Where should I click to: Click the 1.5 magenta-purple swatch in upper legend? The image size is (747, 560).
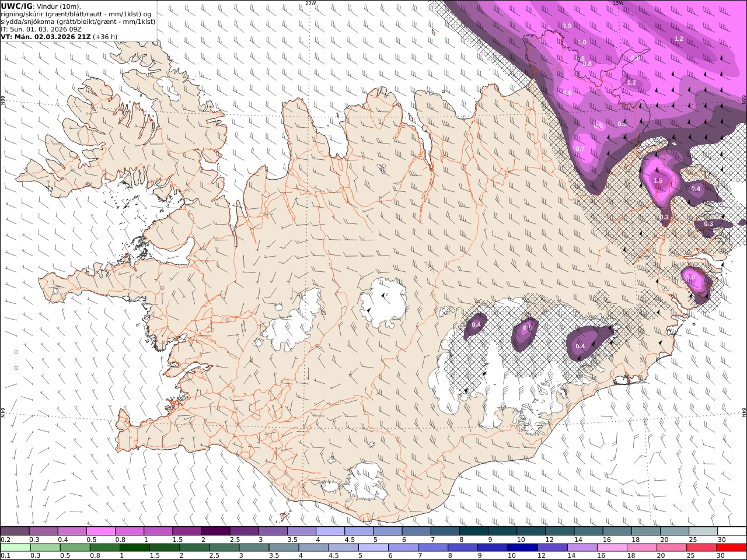click(187, 531)
